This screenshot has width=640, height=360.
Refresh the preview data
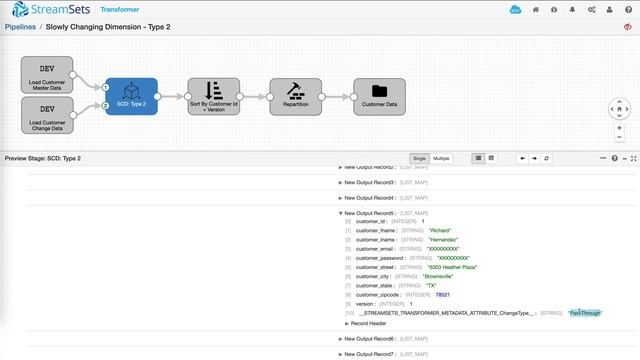[x=546, y=158]
